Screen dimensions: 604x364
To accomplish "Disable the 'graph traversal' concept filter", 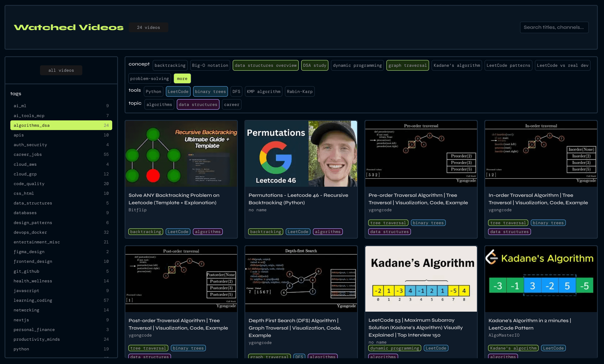I will 407,65.
